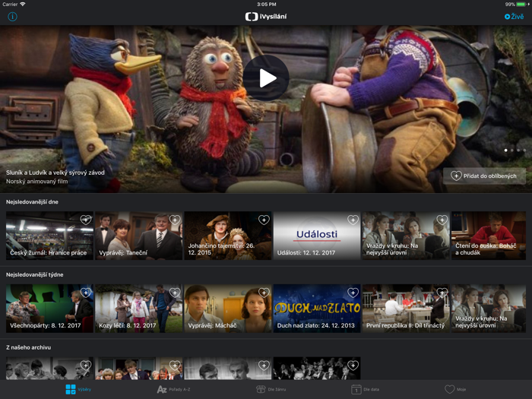Viewport: 532px width, 399px height.
Task: Switch to Pořady A-Z tab
Action: [173, 389]
